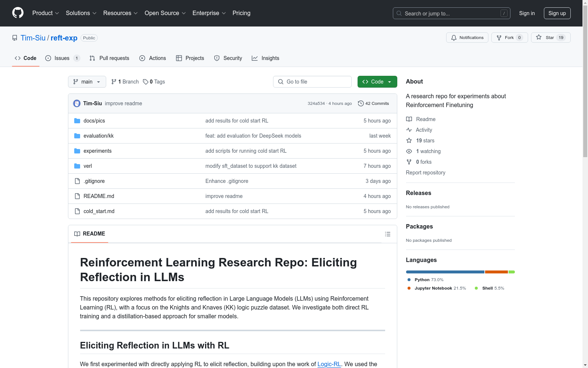Screen dimensions: 588x368
Task: Open the Pricing page
Action: click(241, 13)
